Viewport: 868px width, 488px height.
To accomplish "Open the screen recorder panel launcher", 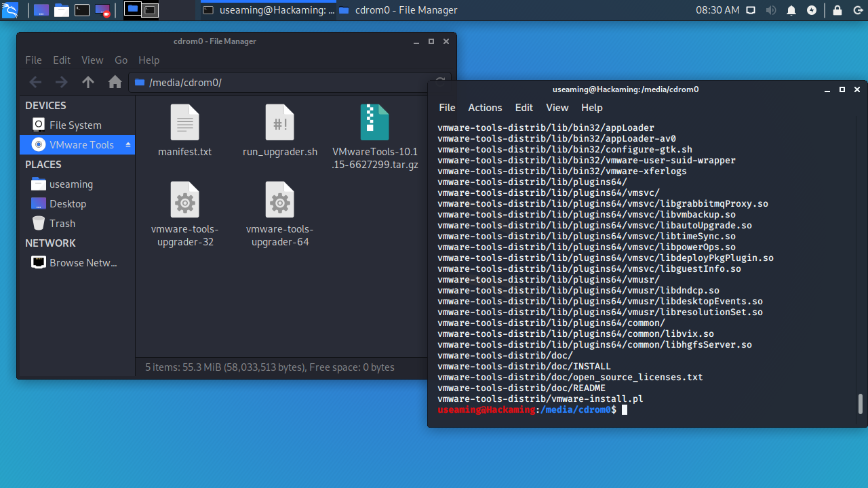I will (x=102, y=10).
